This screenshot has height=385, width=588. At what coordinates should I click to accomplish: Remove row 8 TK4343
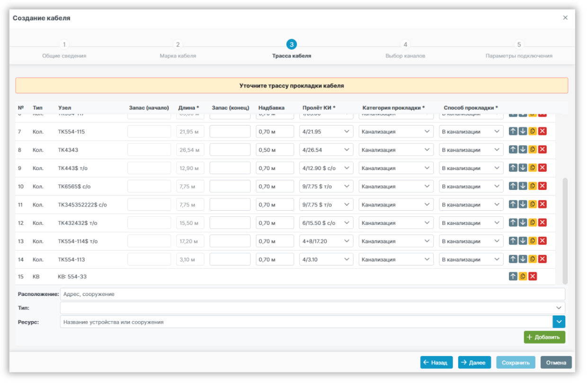pos(543,150)
